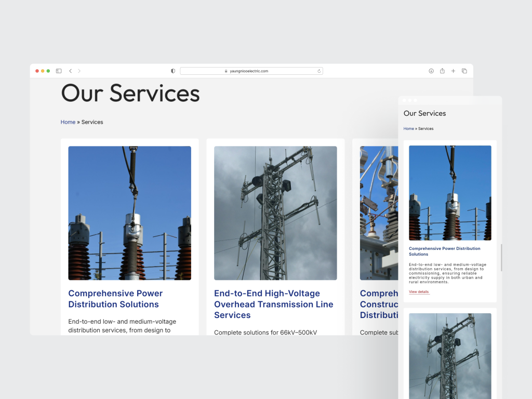The image size is (532, 399).
Task: Open the Home breadcrumb link
Action: coord(68,122)
